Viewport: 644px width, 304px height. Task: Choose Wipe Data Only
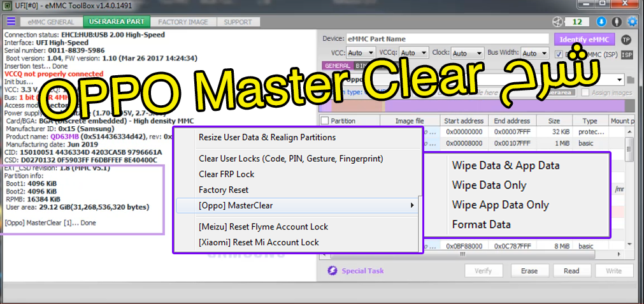tap(489, 185)
